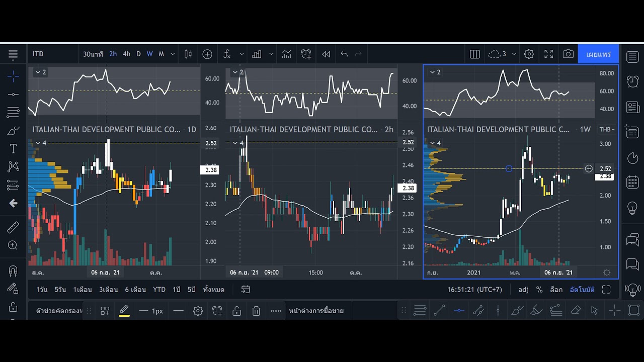
Task: Open the THB currency dropdown
Action: point(607,130)
